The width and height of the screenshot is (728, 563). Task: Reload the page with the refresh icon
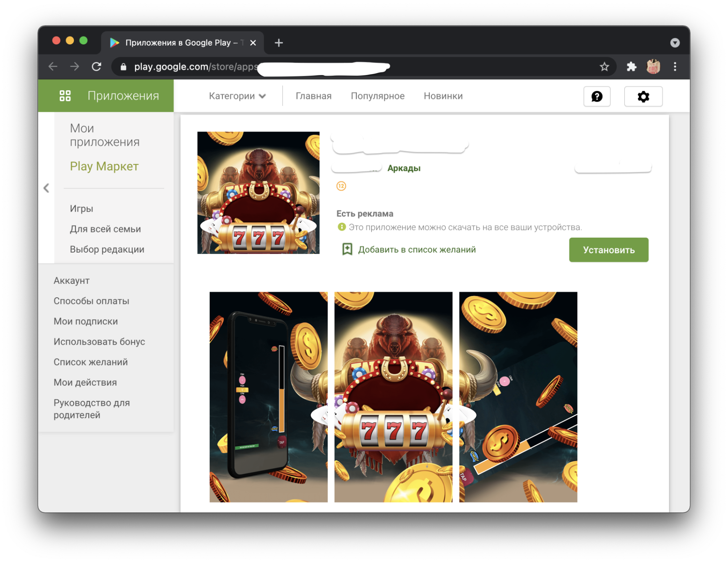97,67
